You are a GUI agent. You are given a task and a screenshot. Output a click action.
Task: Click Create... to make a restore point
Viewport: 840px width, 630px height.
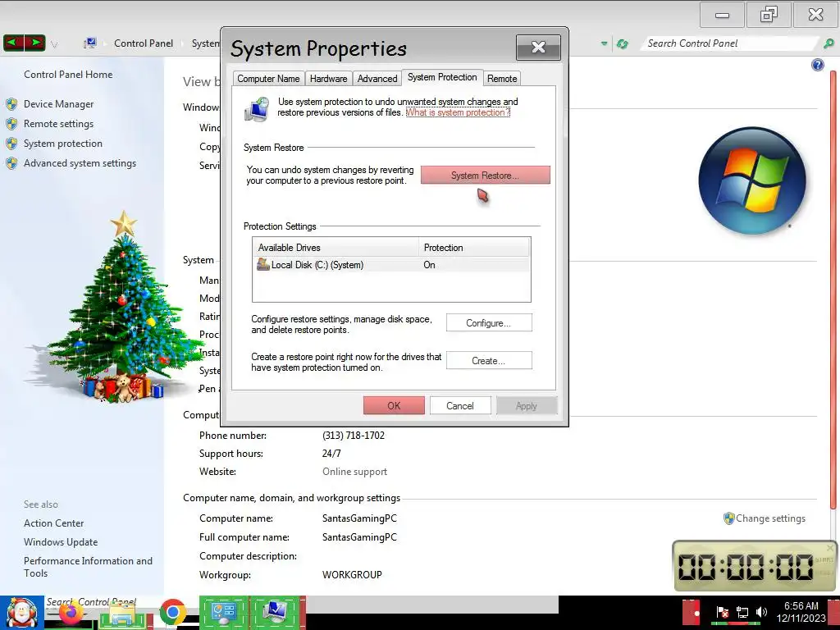(x=489, y=361)
